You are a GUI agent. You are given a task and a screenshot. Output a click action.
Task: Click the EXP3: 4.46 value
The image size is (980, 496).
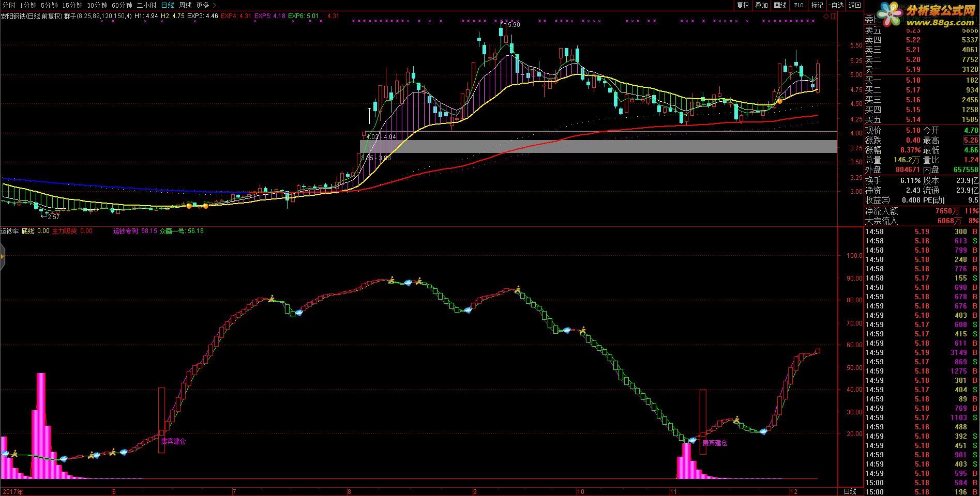click(203, 16)
